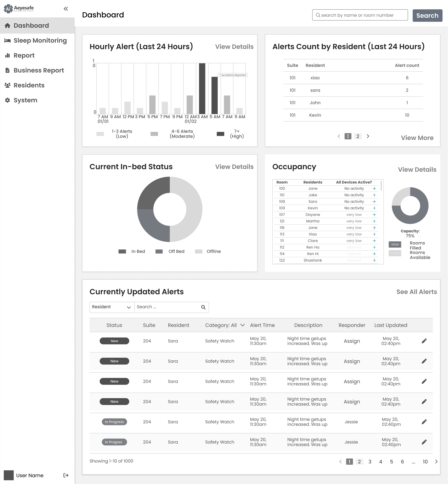
Task: Select page 1 in Alerts Count pagination
Action: tap(348, 136)
